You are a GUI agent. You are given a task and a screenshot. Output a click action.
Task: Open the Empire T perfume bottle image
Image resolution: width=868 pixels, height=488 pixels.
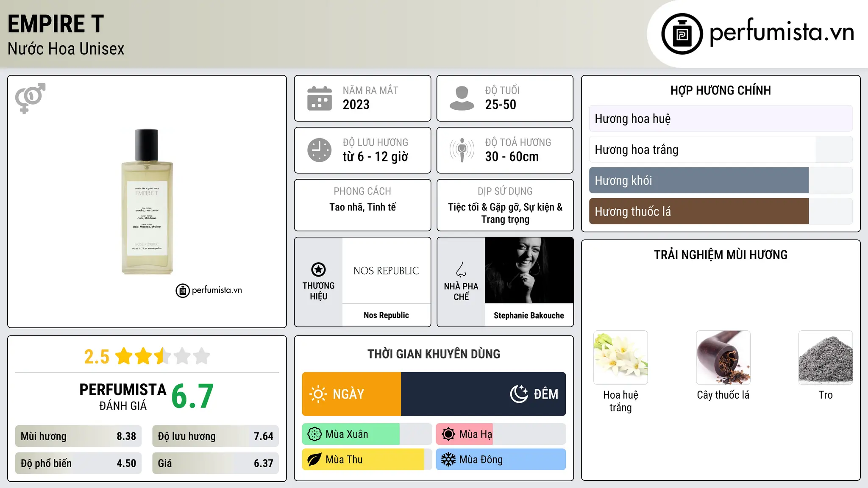pos(147,202)
